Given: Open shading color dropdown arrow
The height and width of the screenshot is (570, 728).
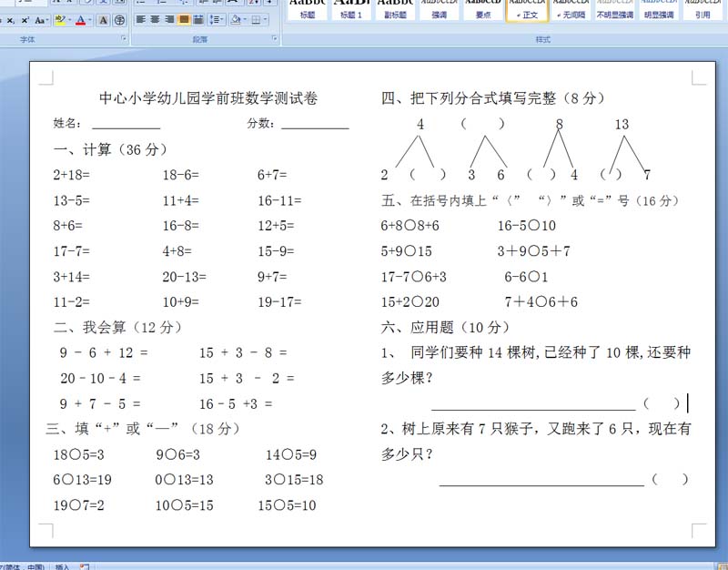Looking at the screenshot, I should (245, 20).
